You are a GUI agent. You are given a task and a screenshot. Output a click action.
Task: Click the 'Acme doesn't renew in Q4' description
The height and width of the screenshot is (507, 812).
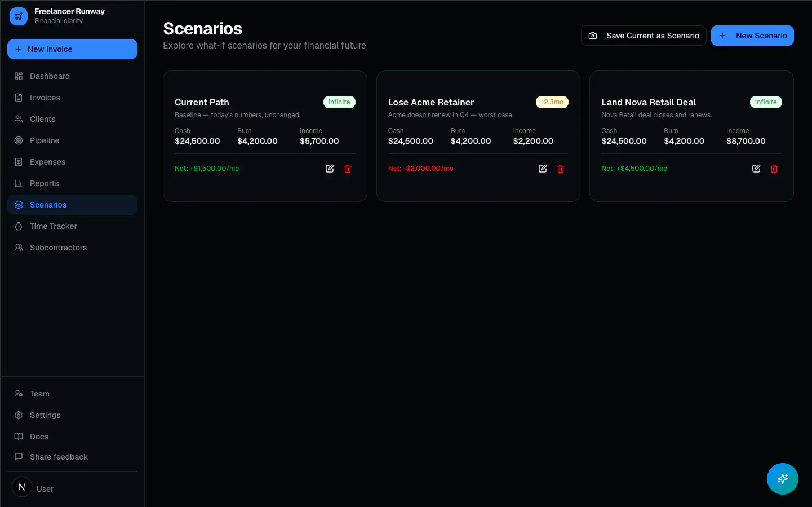point(451,115)
